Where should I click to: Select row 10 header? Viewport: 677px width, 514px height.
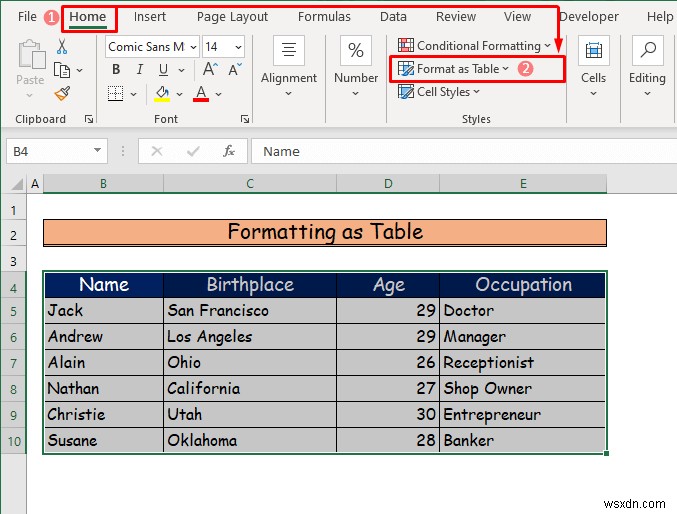coord(13,441)
